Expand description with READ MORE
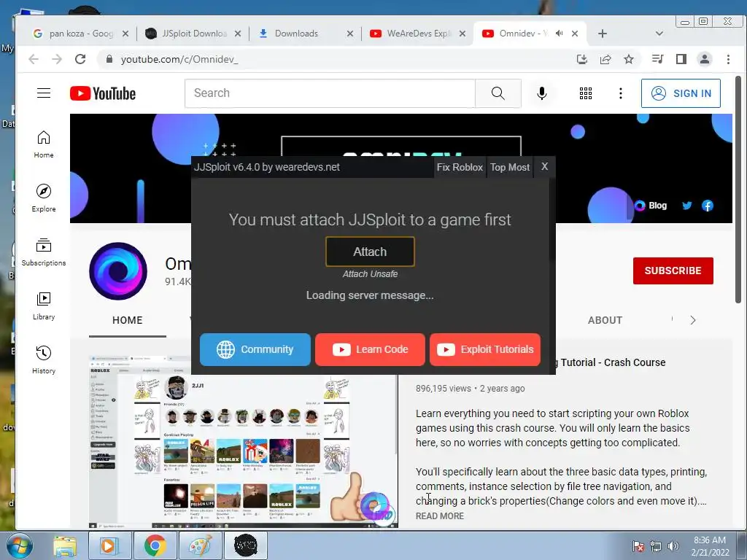This screenshot has height=560, width=747. coord(440,516)
